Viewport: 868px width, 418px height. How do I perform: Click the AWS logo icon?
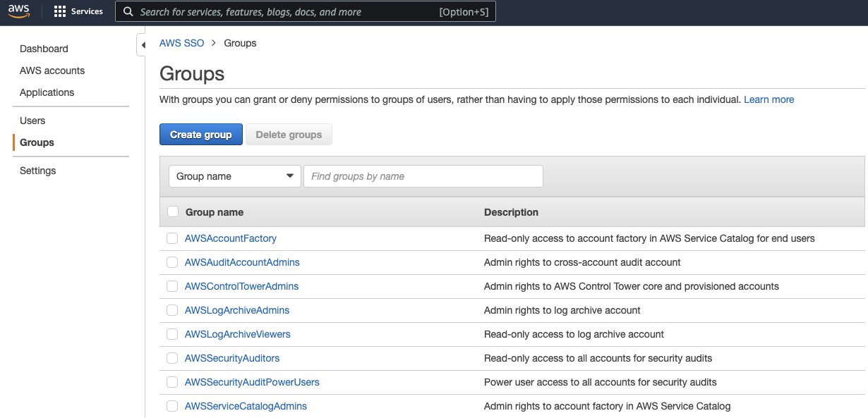coord(19,12)
